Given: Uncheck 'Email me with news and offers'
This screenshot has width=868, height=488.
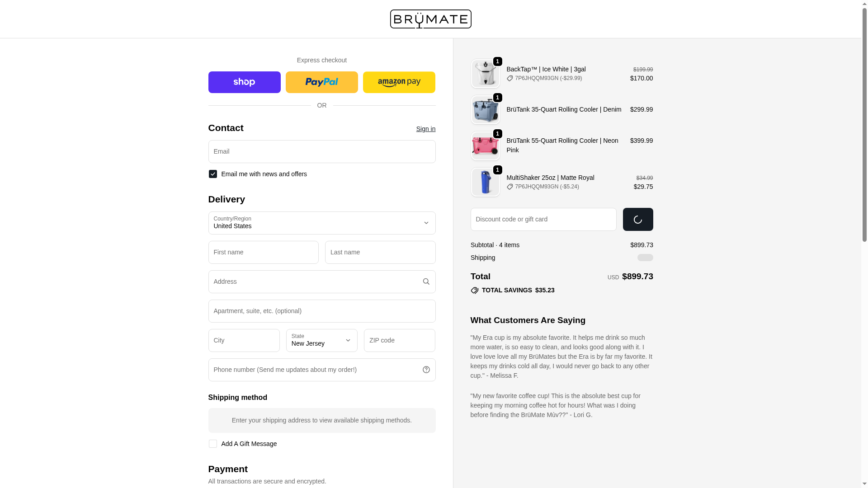Looking at the screenshot, I should coord(212,174).
